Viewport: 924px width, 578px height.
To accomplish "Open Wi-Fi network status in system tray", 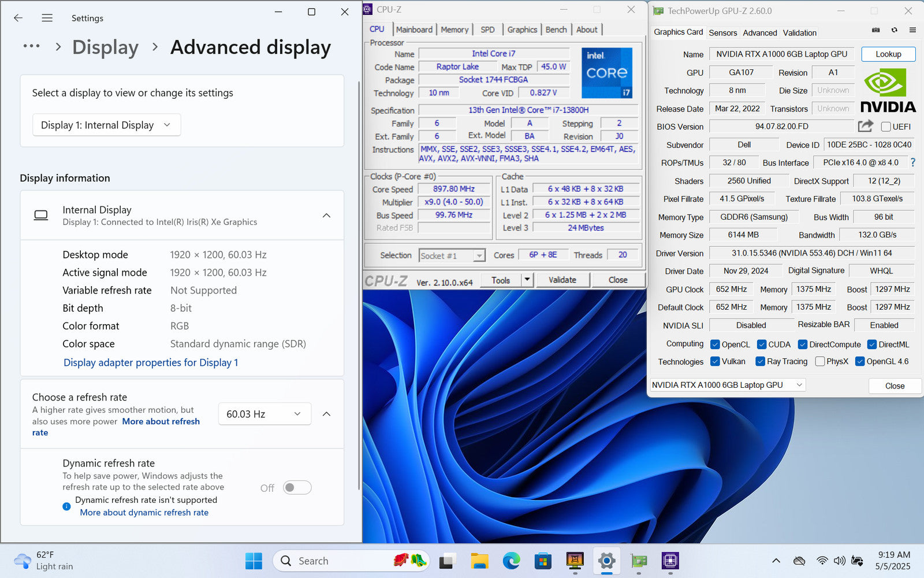I will click(x=822, y=561).
